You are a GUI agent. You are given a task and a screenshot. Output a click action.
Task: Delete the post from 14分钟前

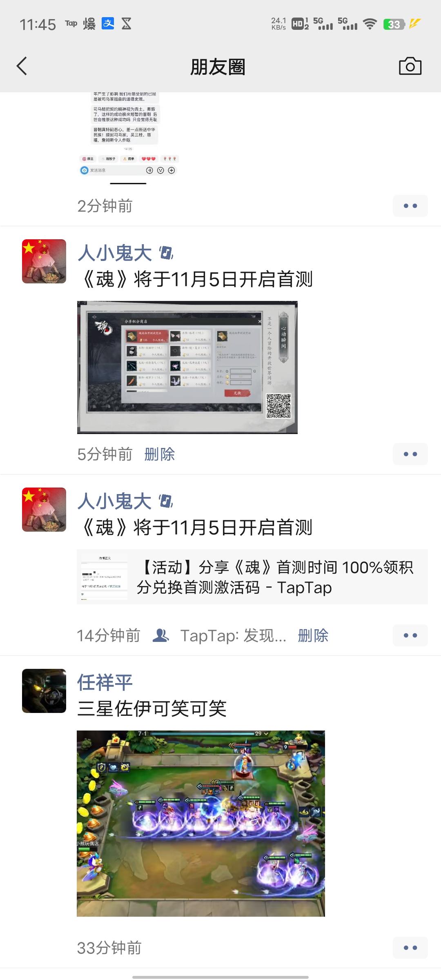point(313,635)
